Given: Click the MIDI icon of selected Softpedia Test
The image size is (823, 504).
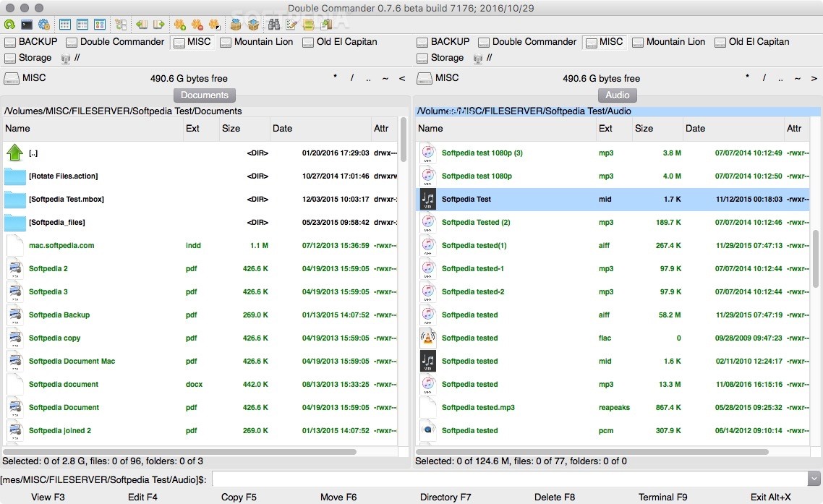Looking at the screenshot, I should point(428,199).
